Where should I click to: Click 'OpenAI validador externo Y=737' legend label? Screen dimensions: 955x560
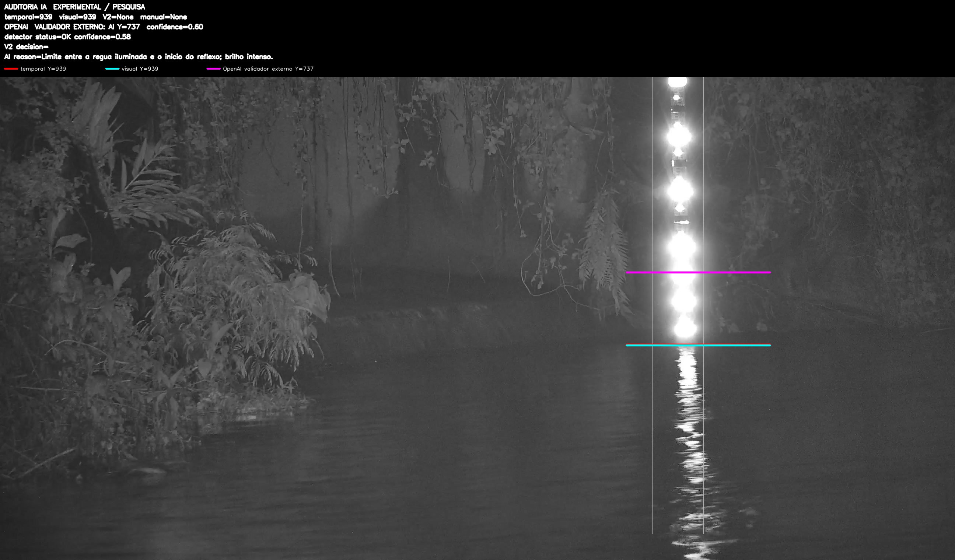click(268, 69)
